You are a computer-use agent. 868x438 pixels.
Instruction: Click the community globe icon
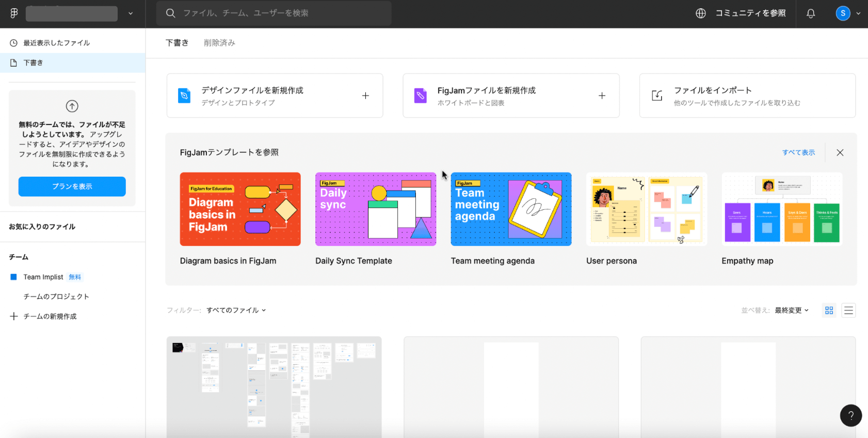click(x=700, y=13)
